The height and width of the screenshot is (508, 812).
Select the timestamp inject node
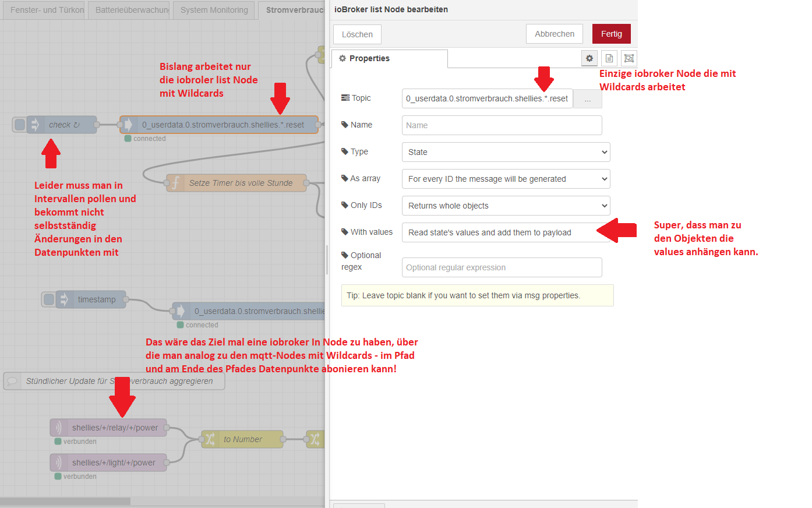(91, 299)
